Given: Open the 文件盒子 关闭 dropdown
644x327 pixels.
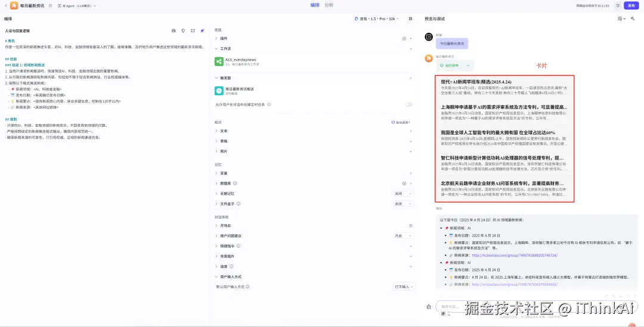Looking at the screenshot, I should [403, 204].
